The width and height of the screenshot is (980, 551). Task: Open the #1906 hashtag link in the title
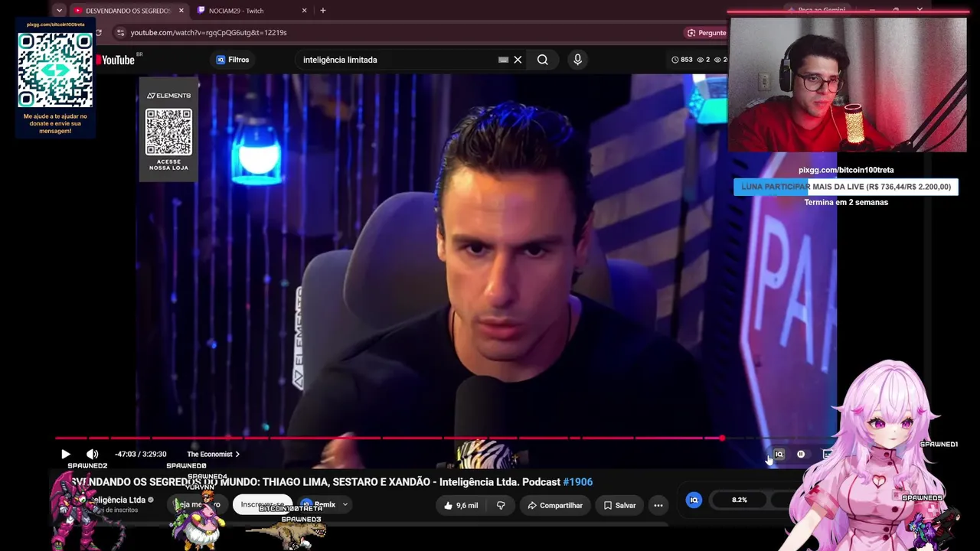coord(578,482)
